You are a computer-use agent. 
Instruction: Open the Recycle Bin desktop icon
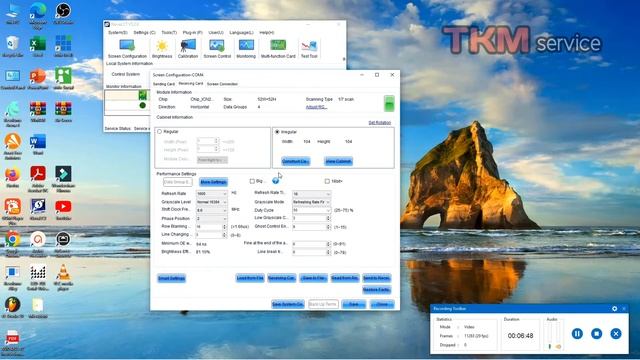[12, 46]
